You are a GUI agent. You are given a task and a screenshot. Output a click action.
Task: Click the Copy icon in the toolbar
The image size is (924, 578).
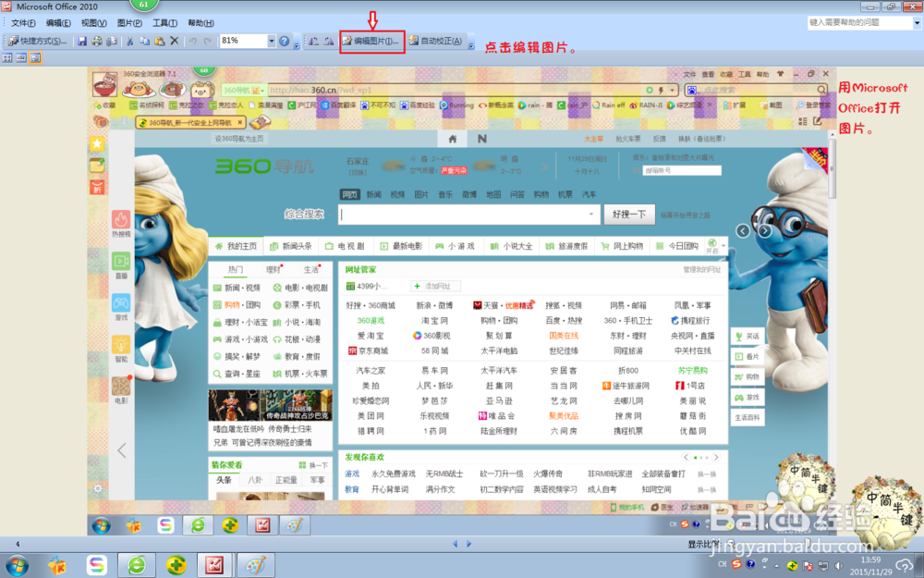pos(144,42)
